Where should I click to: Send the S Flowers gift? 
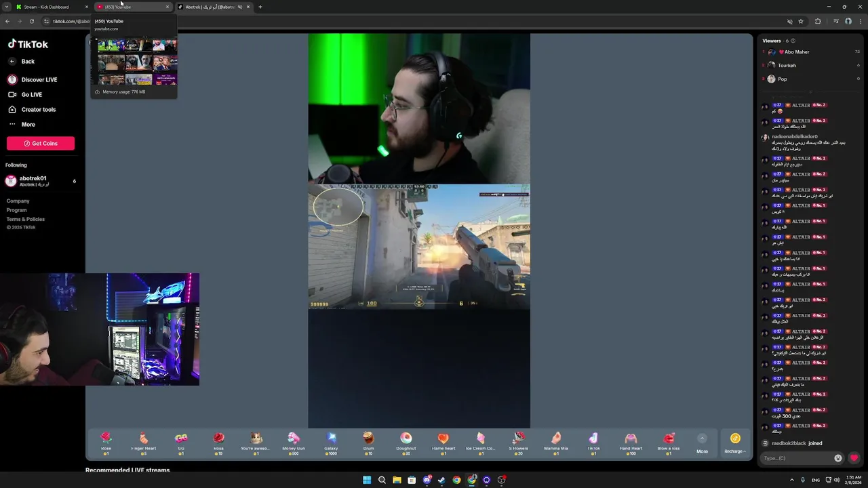click(518, 443)
